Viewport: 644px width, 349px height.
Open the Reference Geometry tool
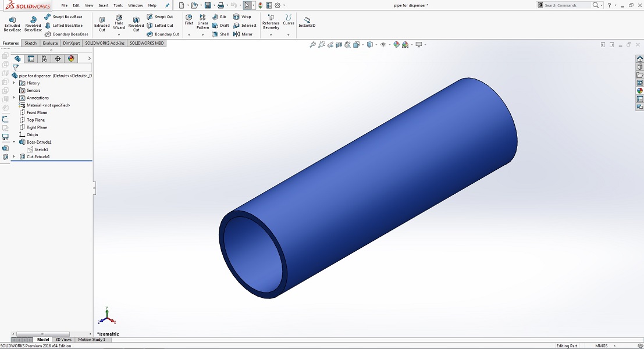point(271,22)
